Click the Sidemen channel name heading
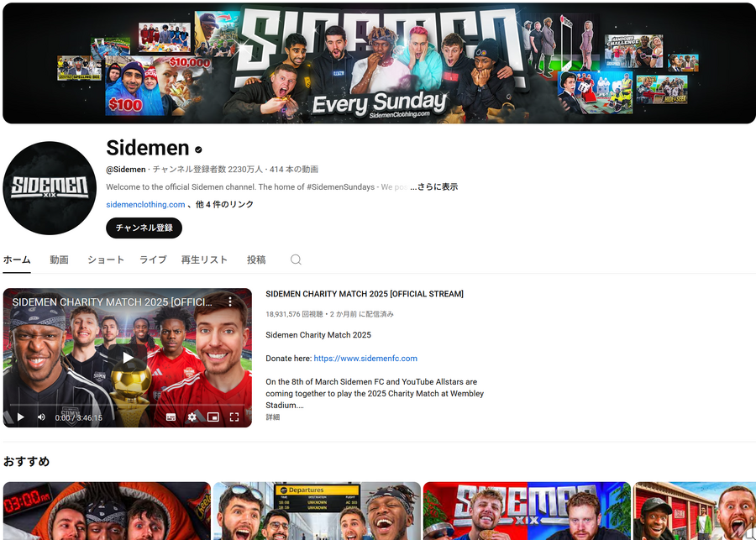Screen dimensions: 756x540 [148, 148]
